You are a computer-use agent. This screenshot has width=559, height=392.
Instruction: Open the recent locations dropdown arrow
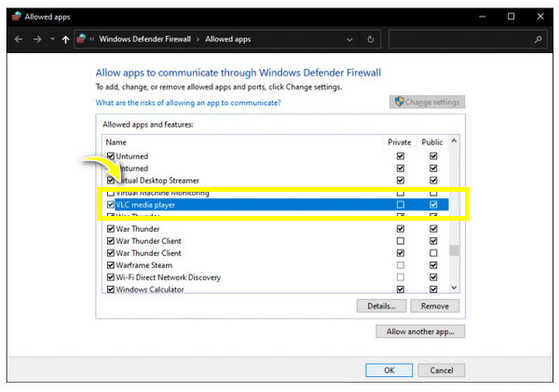pos(52,39)
